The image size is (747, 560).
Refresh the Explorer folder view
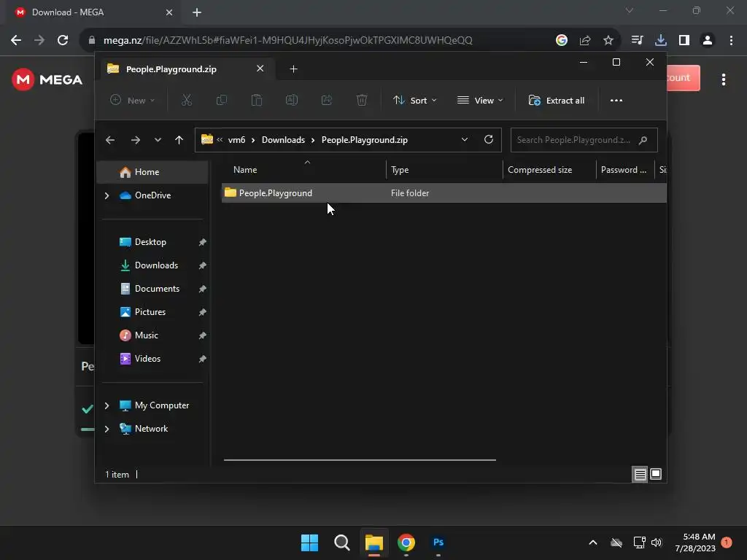click(x=488, y=139)
